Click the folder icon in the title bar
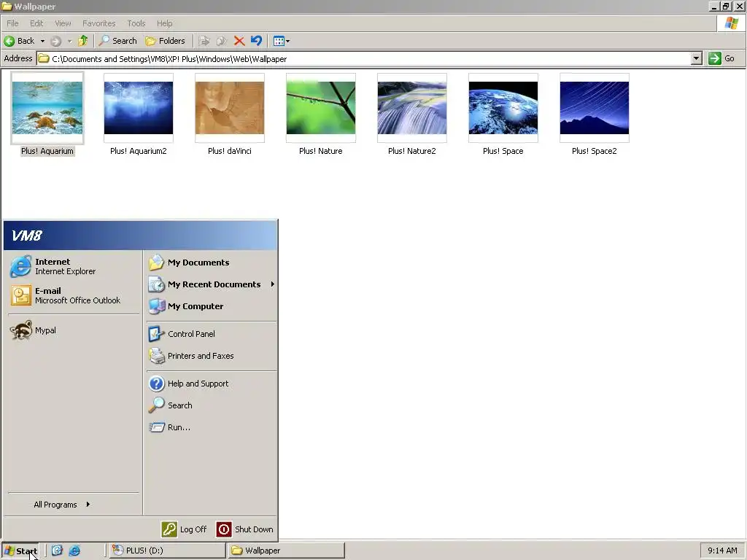 7,6
